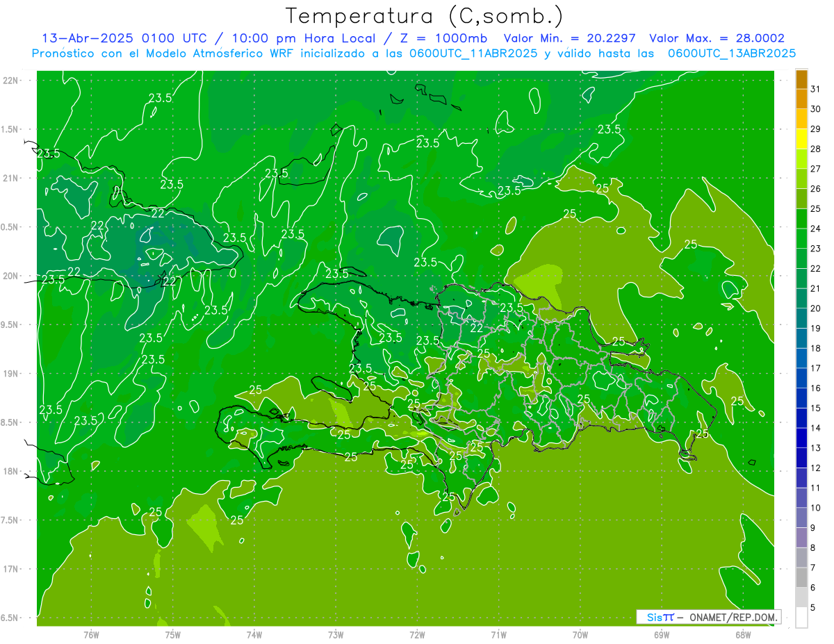
Task: Click legend value 30
Action: pyautogui.click(x=816, y=109)
